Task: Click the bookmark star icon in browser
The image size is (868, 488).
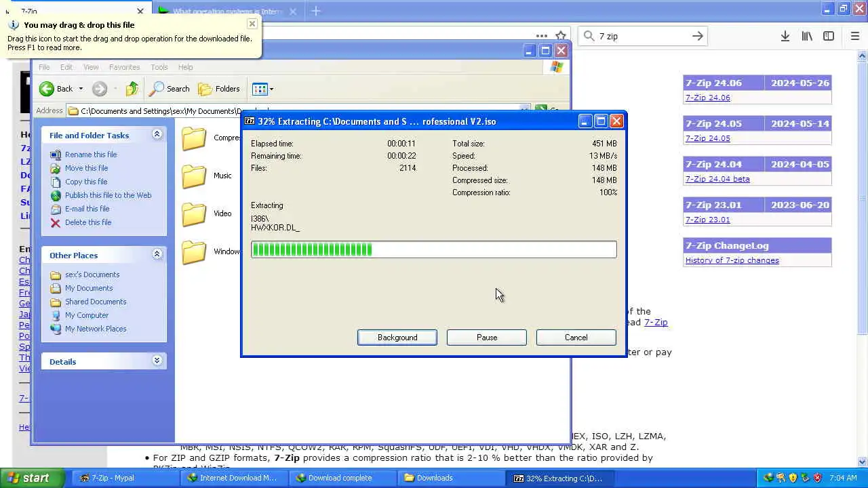Action: (561, 37)
